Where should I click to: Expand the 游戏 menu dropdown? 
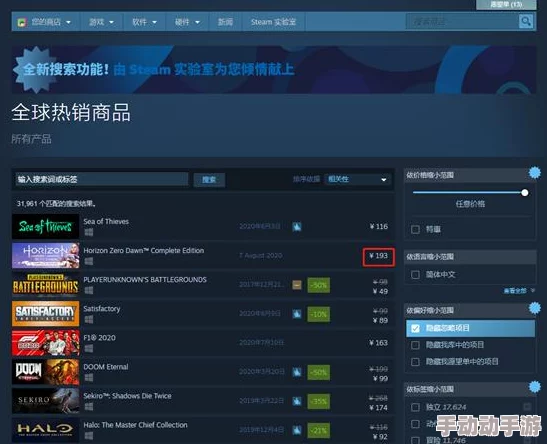101,22
